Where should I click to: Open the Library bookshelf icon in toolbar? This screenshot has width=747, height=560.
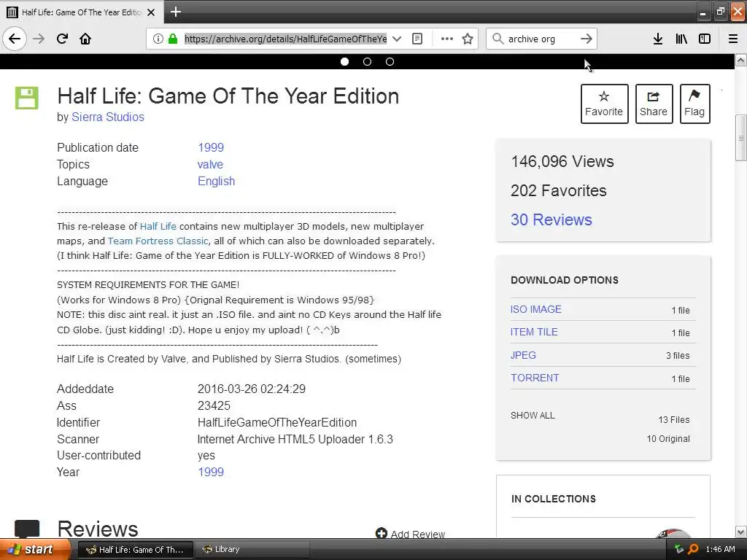point(681,39)
